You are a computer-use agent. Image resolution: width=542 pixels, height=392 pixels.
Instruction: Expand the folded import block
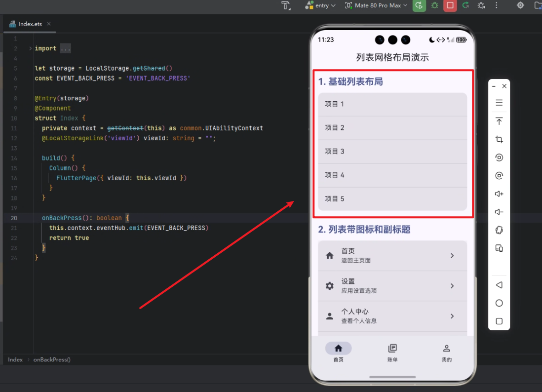31,48
